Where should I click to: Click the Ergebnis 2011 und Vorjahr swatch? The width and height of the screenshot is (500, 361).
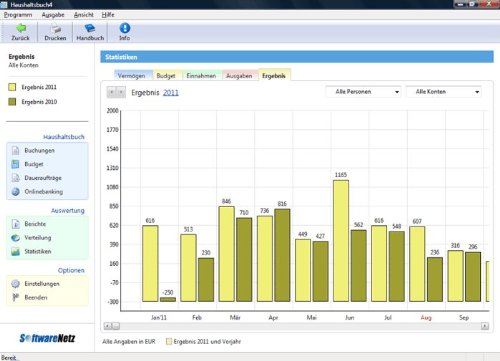pos(169,341)
